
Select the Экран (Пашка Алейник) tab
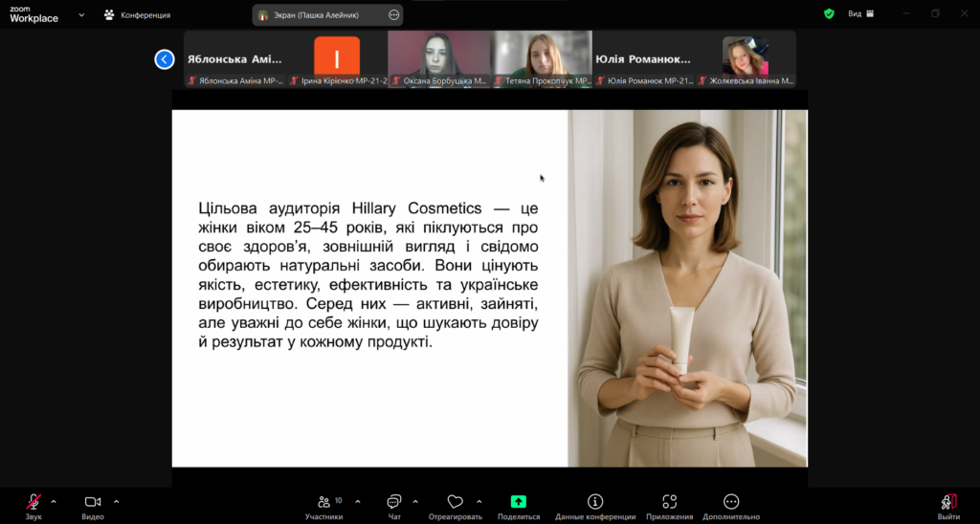(x=327, y=15)
